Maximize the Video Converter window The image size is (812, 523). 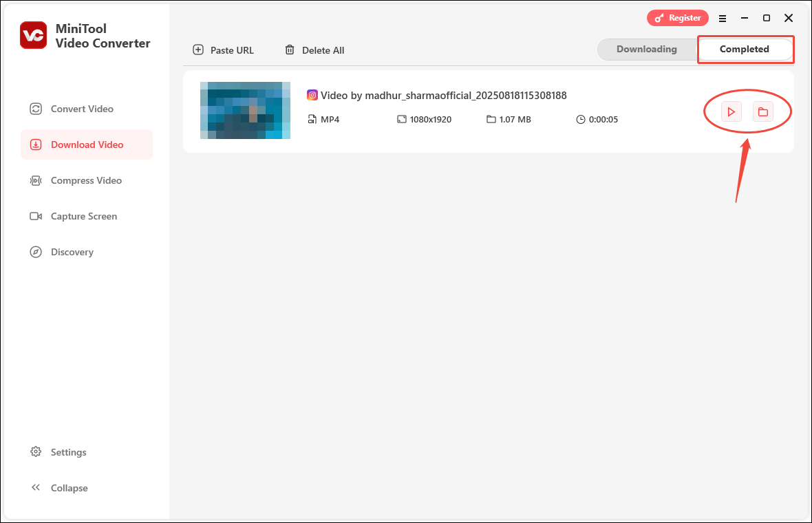pyautogui.click(x=767, y=18)
